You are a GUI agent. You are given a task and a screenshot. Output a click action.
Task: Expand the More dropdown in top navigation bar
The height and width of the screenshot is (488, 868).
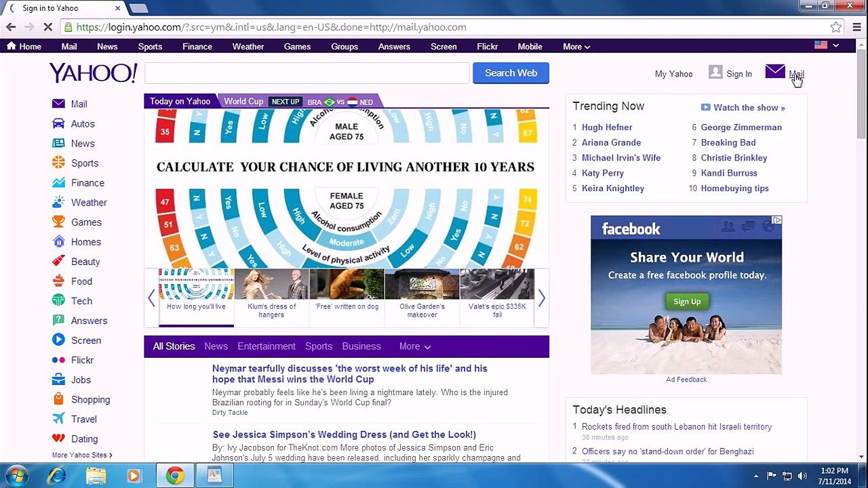point(576,47)
